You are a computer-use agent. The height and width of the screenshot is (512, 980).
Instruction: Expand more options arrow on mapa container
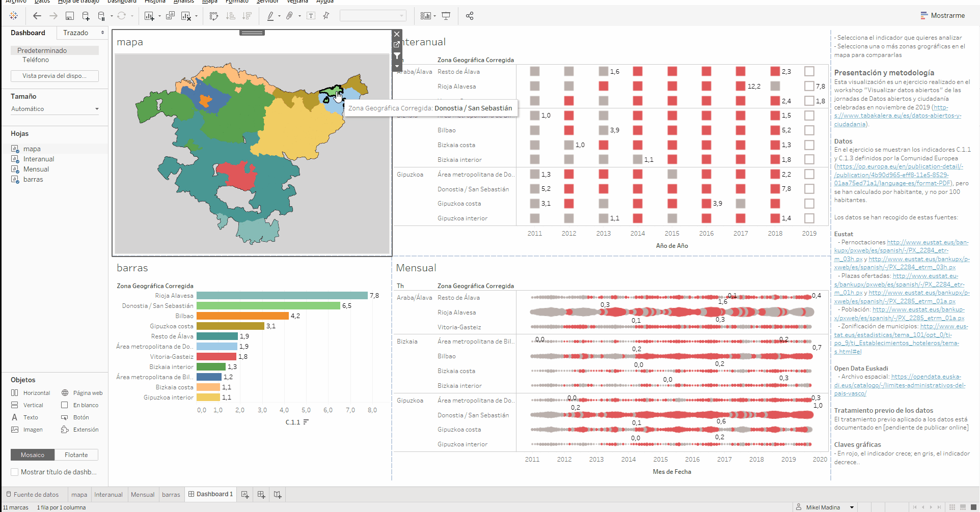(397, 66)
